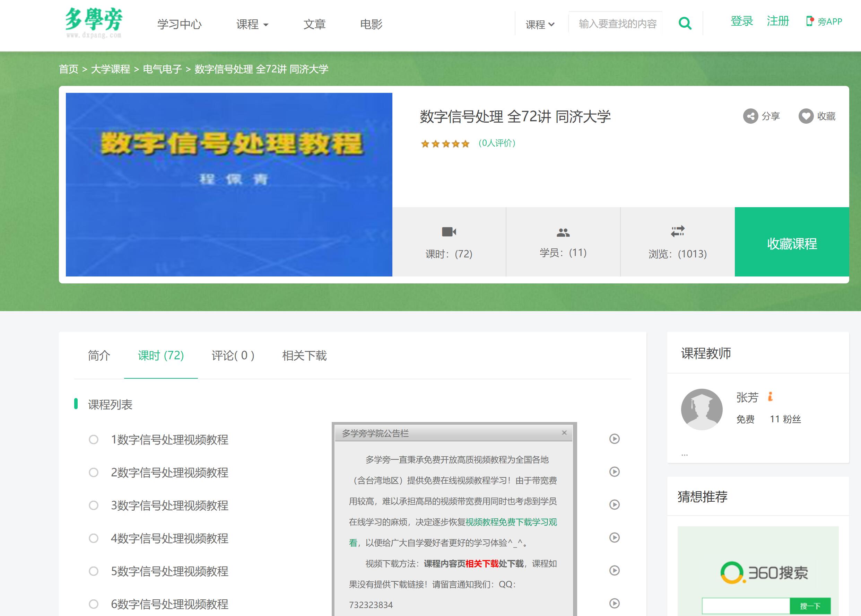Open lesson title 1数字信号处理视频教程
Image resolution: width=861 pixels, height=616 pixels.
click(169, 440)
